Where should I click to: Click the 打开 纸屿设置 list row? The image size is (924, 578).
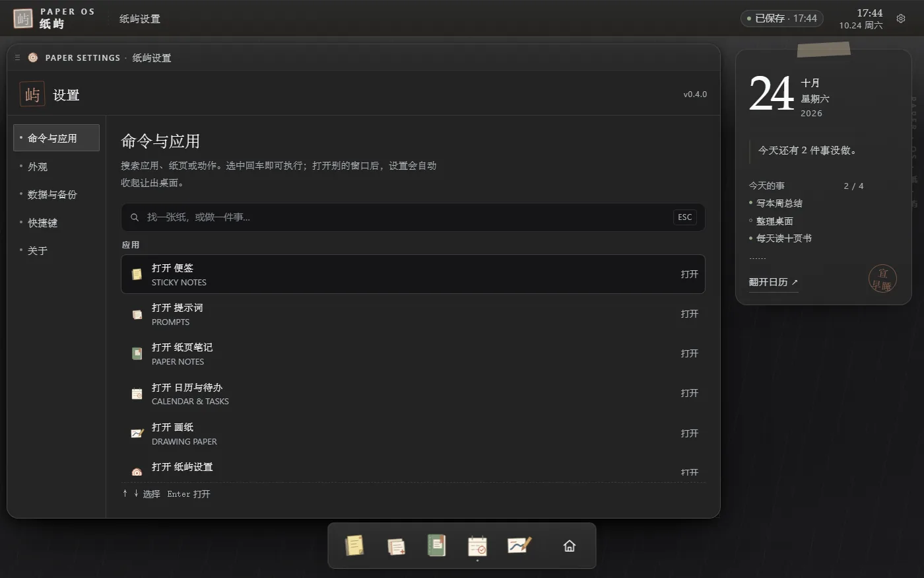[412, 468]
